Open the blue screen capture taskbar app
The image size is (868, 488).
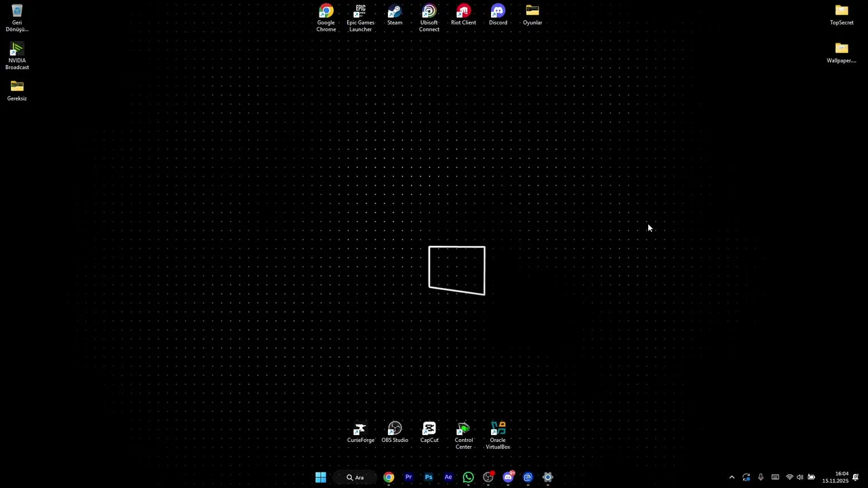point(528,477)
